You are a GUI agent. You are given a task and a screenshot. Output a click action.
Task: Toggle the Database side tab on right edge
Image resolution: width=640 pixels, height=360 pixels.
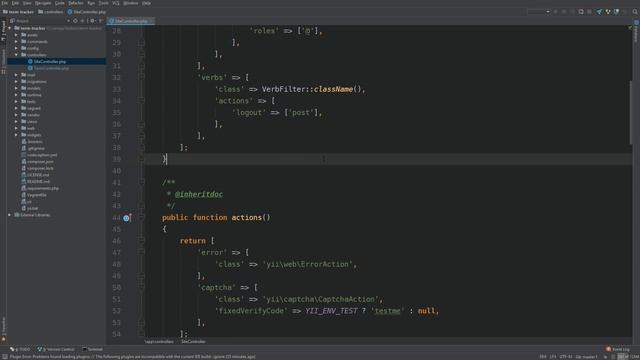pyautogui.click(x=636, y=31)
